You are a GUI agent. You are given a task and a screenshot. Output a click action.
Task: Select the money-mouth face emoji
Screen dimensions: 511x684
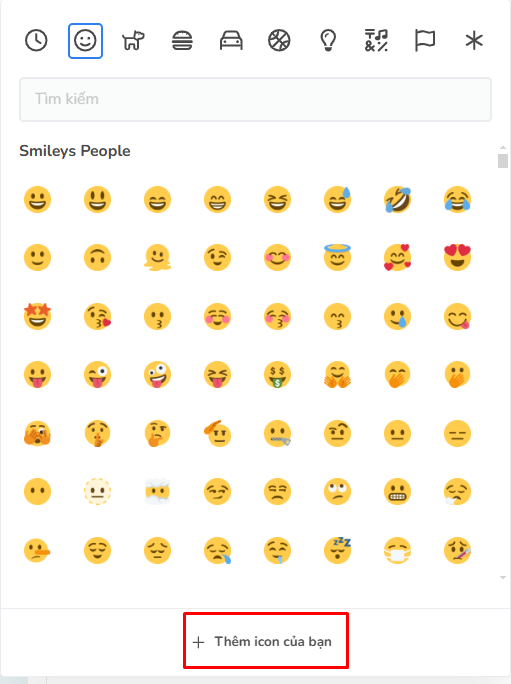click(x=278, y=375)
